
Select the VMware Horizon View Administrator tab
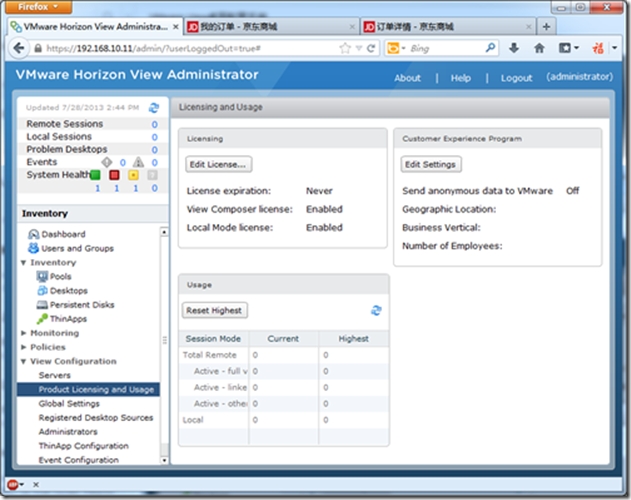[x=95, y=27]
